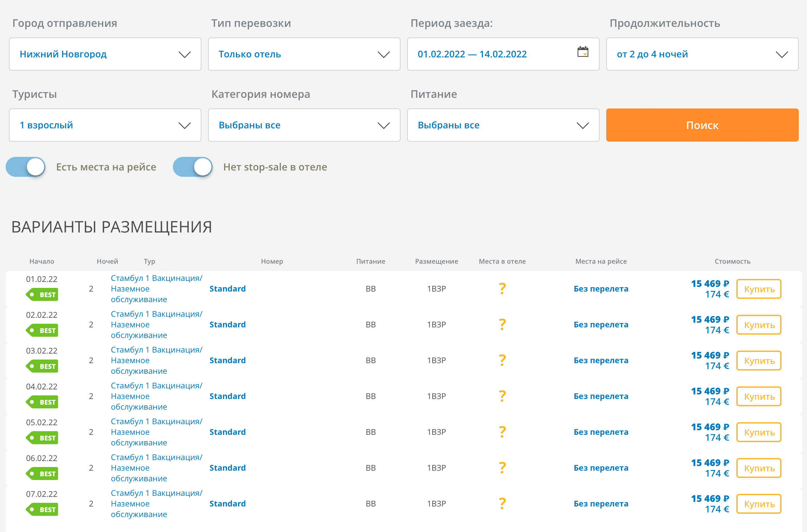Viewport: 807px width, 532px height.
Task: Click price '15 469 ₽' in 04.02.22 row
Action: (710, 391)
